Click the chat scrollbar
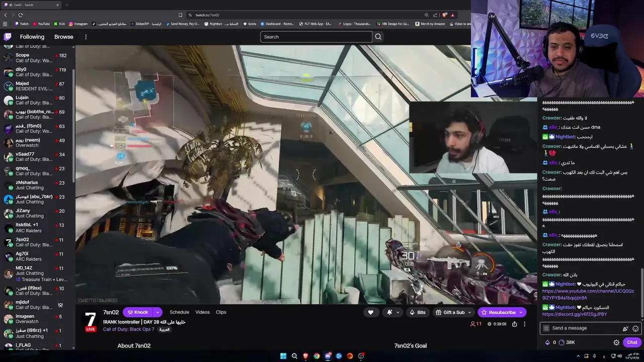The width and height of the screenshot is (644, 362). pos(642,294)
